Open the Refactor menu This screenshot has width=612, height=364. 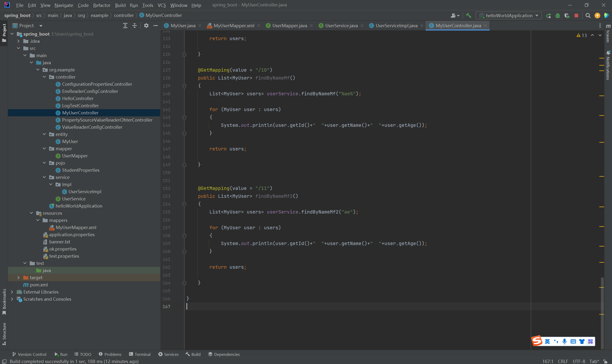101,5
